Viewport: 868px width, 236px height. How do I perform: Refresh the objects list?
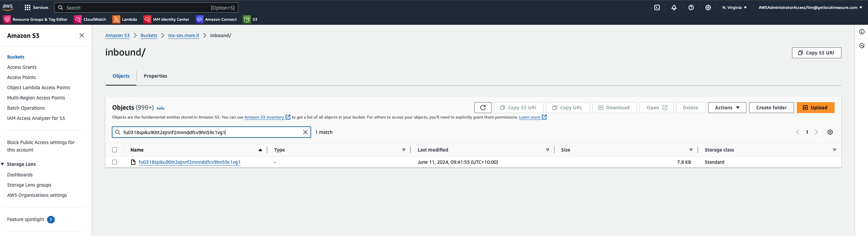tap(483, 108)
